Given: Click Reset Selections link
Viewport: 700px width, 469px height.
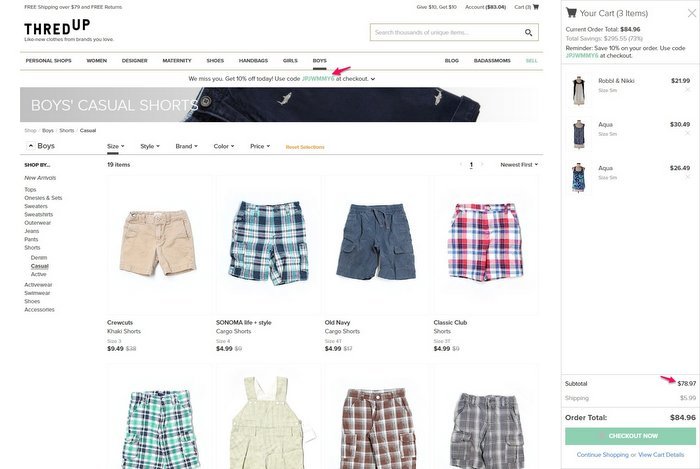Looking at the screenshot, I should [305, 147].
